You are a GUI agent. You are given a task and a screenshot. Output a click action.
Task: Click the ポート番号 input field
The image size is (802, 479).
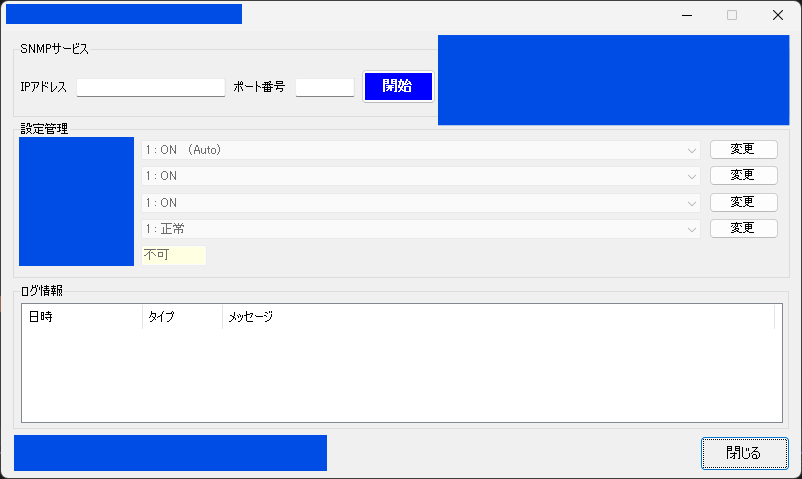pyautogui.click(x=325, y=88)
